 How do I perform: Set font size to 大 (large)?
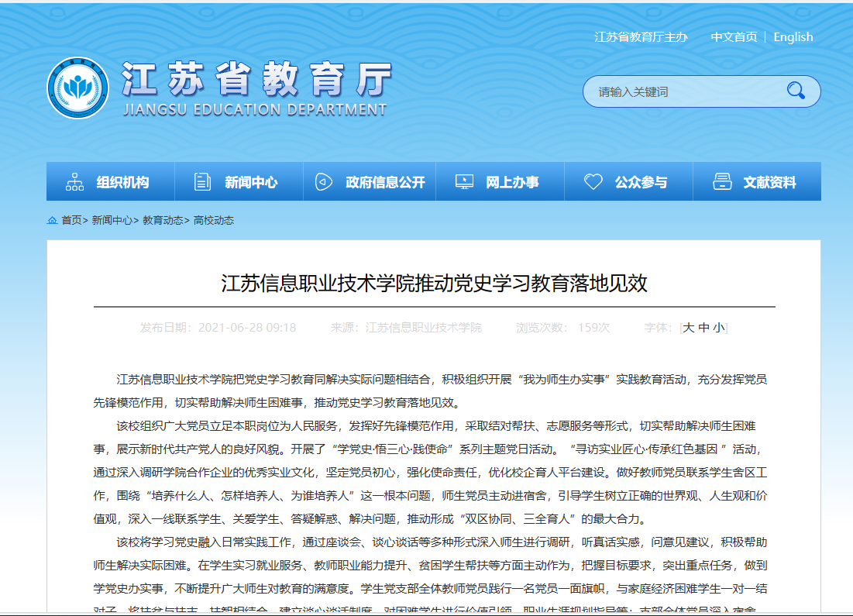point(688,328)
